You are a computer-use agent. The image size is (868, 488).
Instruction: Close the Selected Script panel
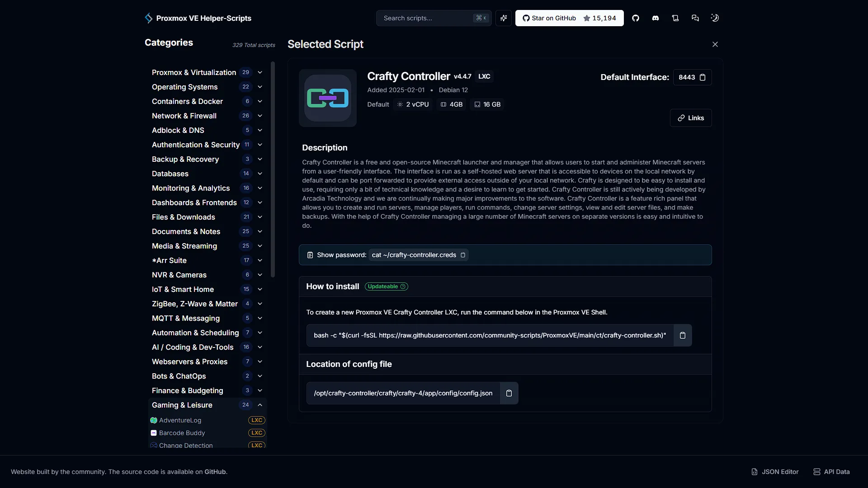click(715, 44)
